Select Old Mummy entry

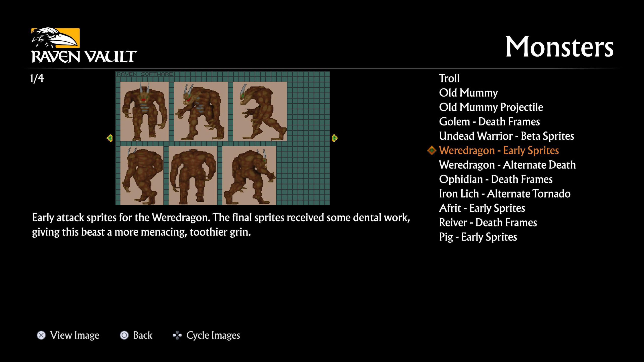[468, 93]
